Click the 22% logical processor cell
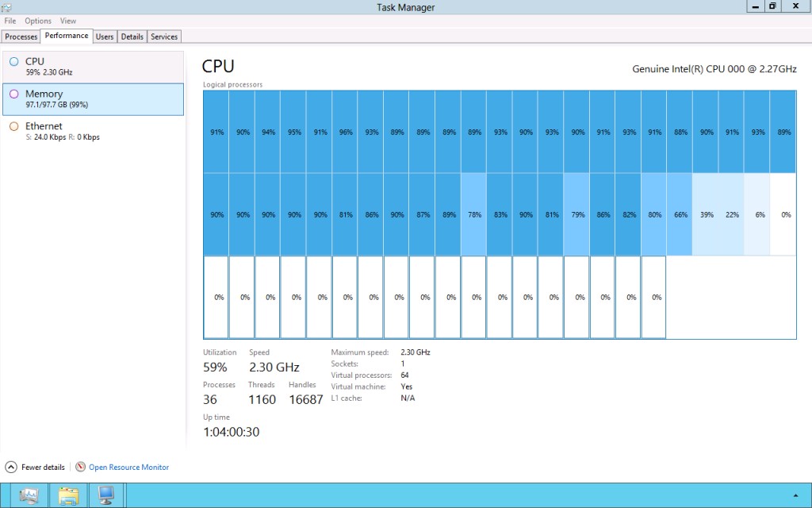Image resolution: width=812 pixels, height=508 pixels. 731,214
